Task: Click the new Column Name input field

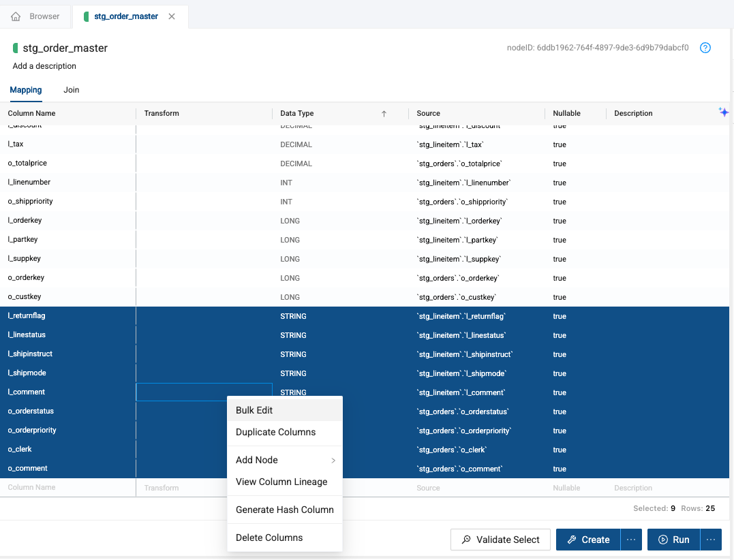Action: click(x=68, y=488)
